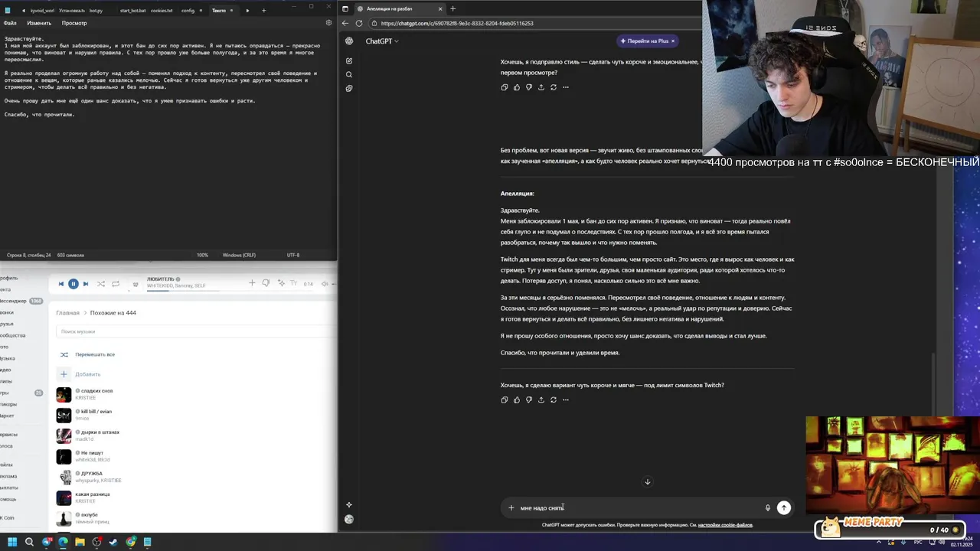Jump to bottom of ChatGPT conversation
This screenshot has width=980, height=551.
tap(647, 482)
